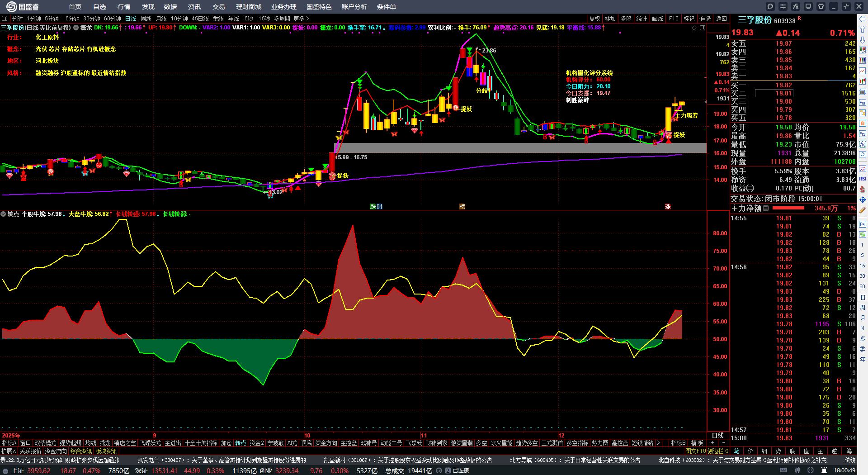Click the candlestick icon in status bar
868x475 pixels.
(x=797, y=470)
